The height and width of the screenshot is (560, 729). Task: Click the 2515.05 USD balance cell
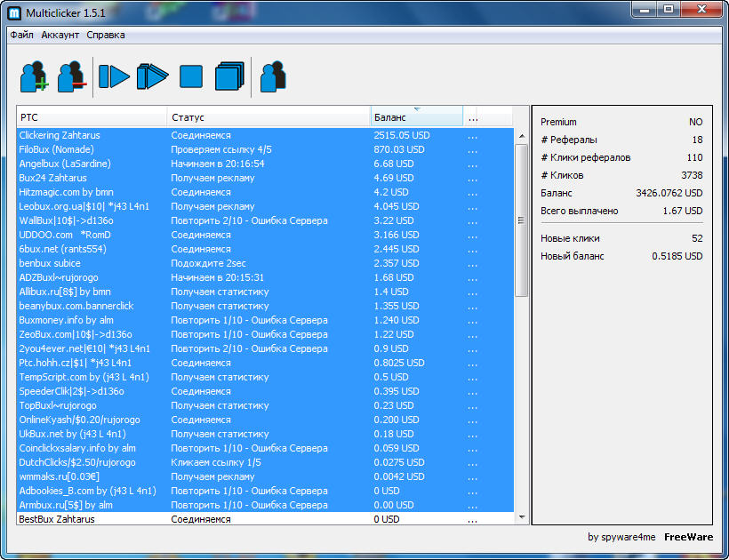click(402, 135)
